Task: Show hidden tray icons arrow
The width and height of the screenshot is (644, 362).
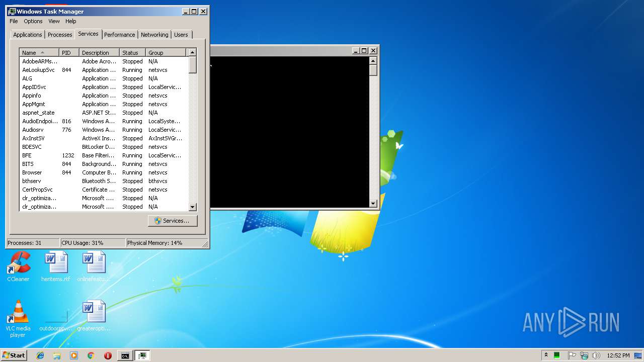Action: click(x=546, y=355)
